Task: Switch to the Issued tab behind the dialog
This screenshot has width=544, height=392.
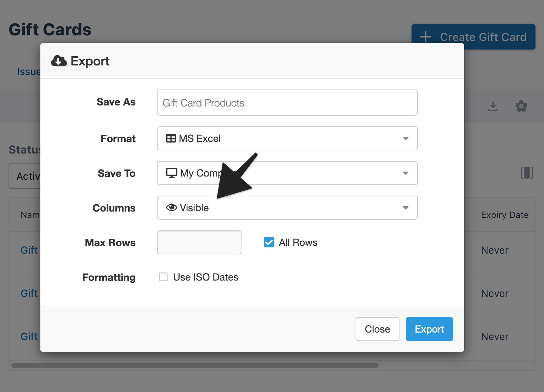Action: pos(29,71)
